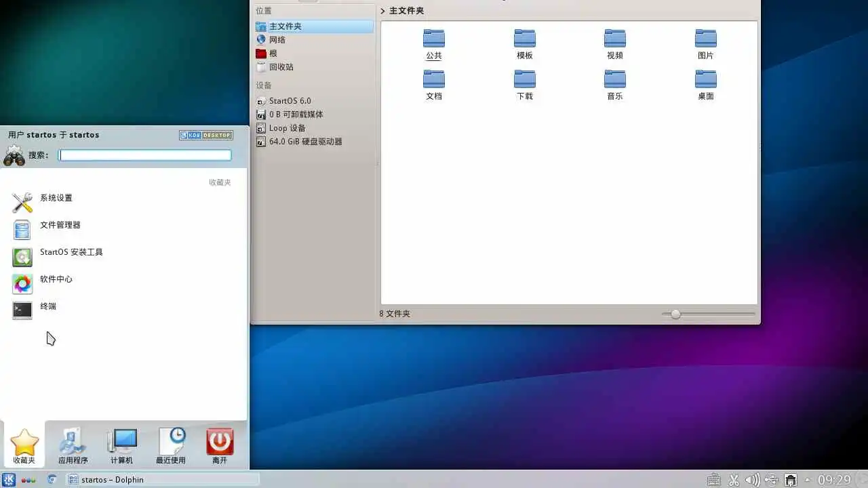Select StartOS 6.0 device in Dolphin
The height and width of the screenshot is (488, 868).
coord(314,101)
